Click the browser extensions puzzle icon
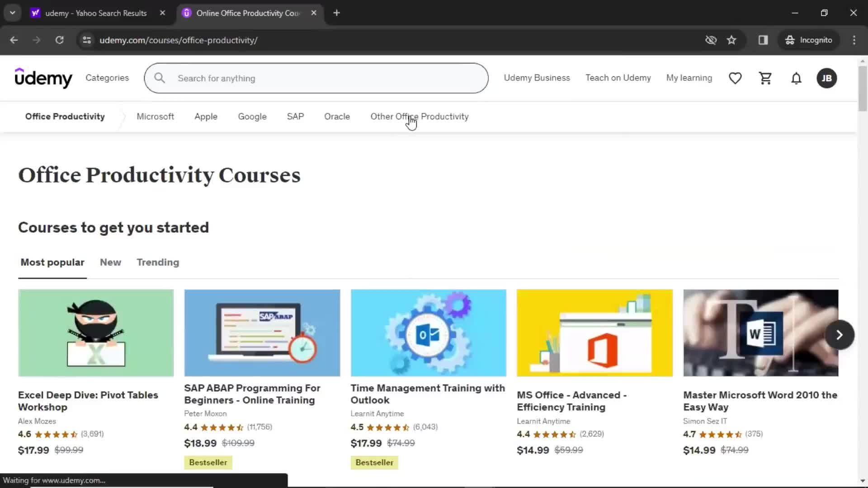Viewport: 868px width, 488px height. pos(763,40)
